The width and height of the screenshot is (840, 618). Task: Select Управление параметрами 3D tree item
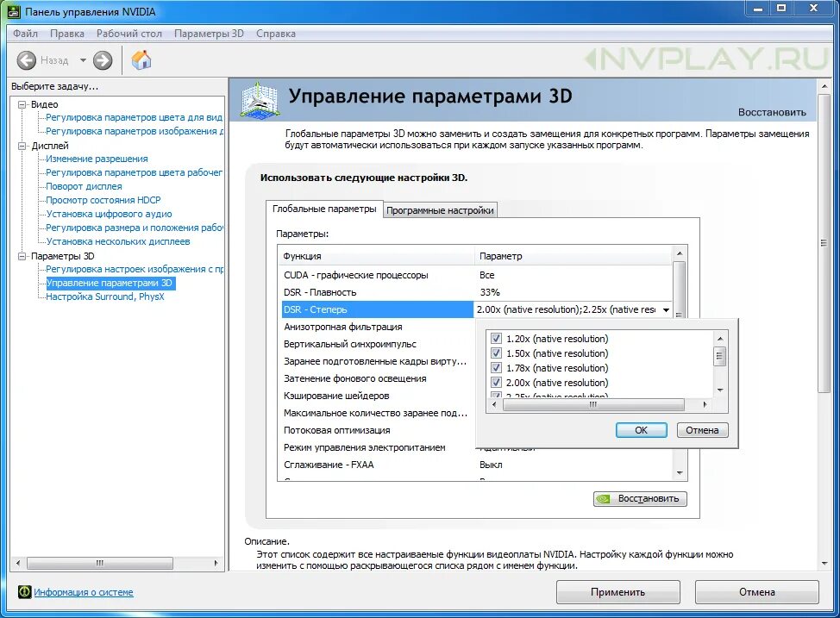click(x=110, y=283)
